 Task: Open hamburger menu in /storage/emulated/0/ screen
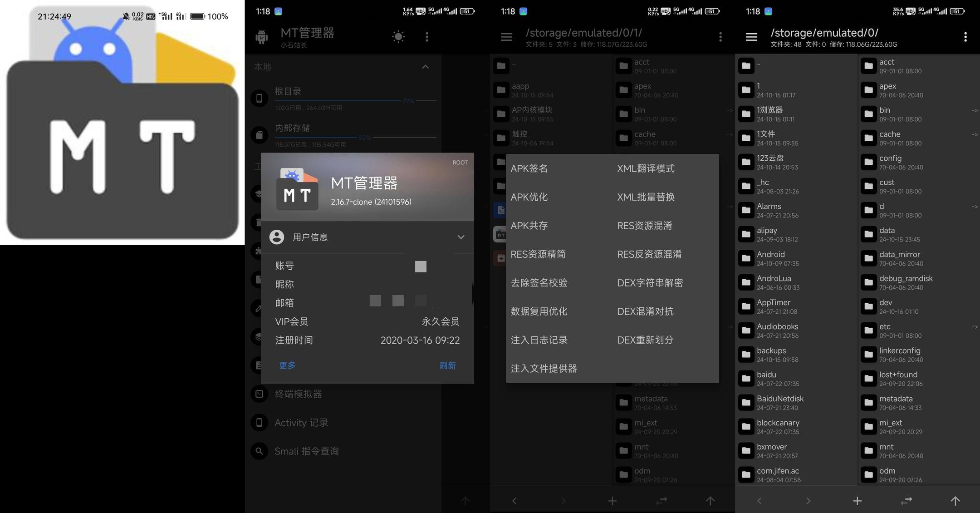click(751, 37)
